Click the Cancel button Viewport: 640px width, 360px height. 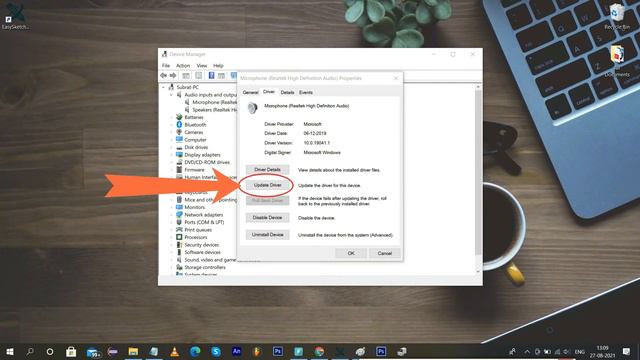pos(384,253)
